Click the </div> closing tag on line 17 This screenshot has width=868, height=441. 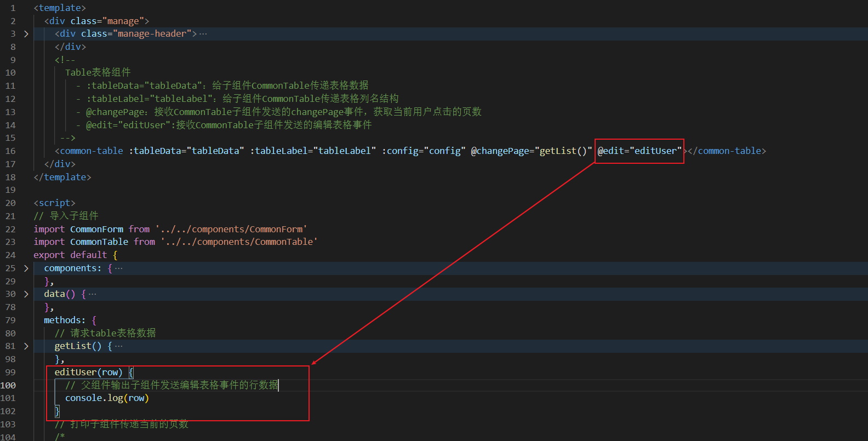pos(60,164)
